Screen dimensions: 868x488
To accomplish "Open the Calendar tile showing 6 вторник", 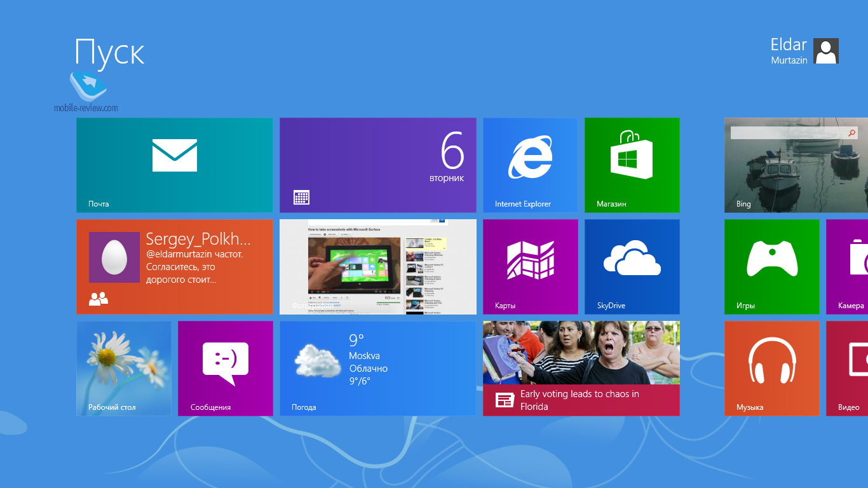I will click(x=378, y=165).
